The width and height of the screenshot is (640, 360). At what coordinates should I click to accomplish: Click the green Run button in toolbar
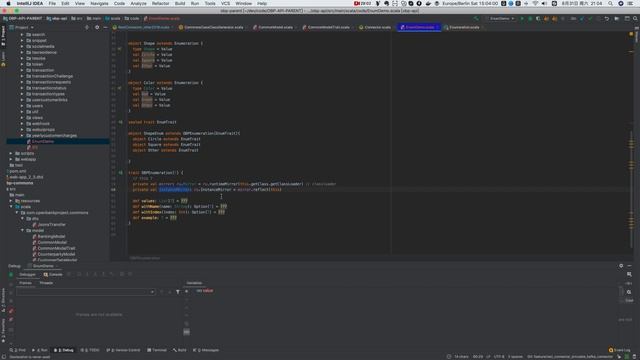click(522, 19)
